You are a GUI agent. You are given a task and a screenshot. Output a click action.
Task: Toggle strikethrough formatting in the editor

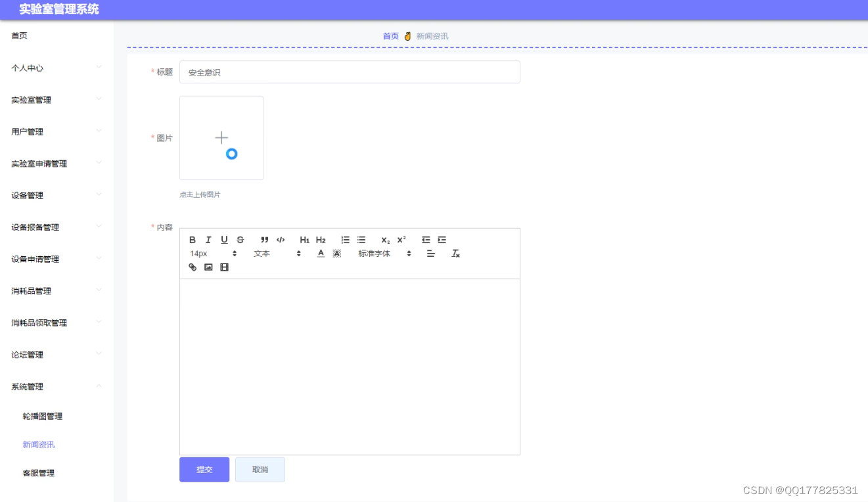[x=240, y=240]
